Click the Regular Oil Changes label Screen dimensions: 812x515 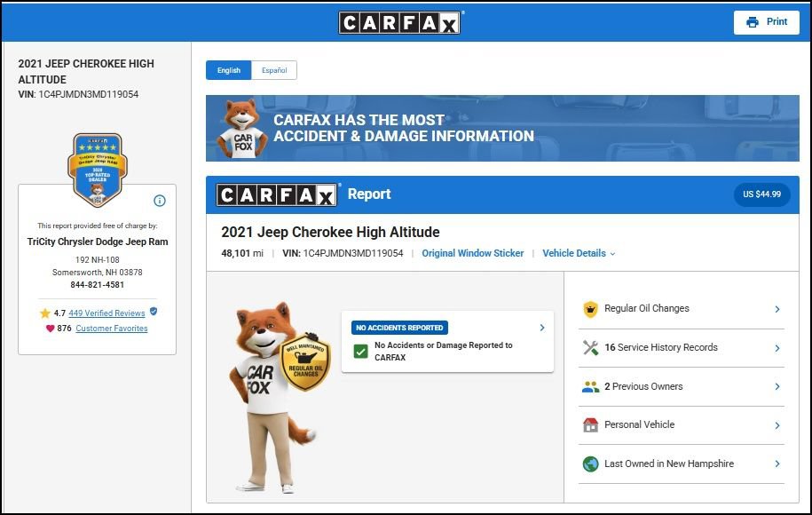pyautogui.click(x=647, y=308)
